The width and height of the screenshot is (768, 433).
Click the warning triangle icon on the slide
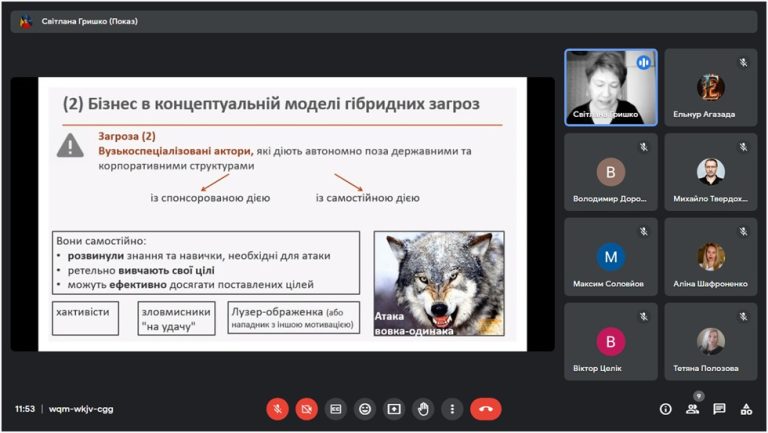[x=71, y=145]
